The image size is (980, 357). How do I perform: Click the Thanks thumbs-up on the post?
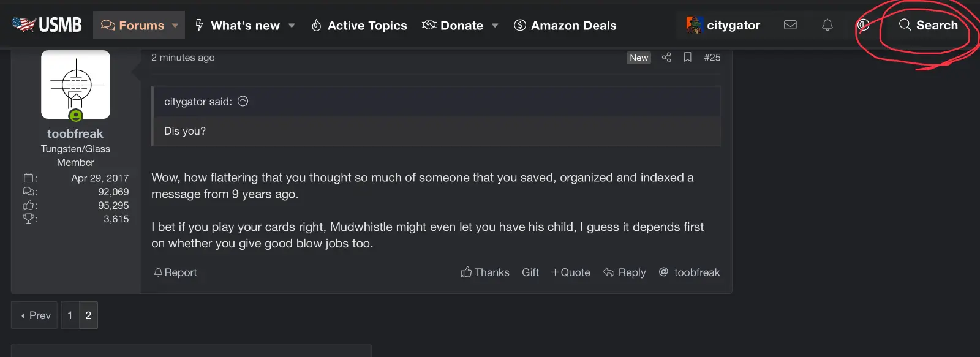tap(484, 272)
